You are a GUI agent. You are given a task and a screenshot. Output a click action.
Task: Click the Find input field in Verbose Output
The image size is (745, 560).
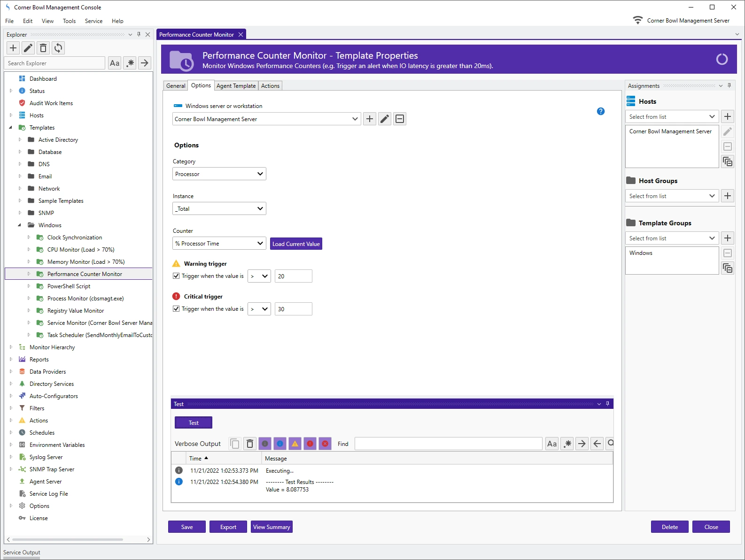[x=448, y=444]
